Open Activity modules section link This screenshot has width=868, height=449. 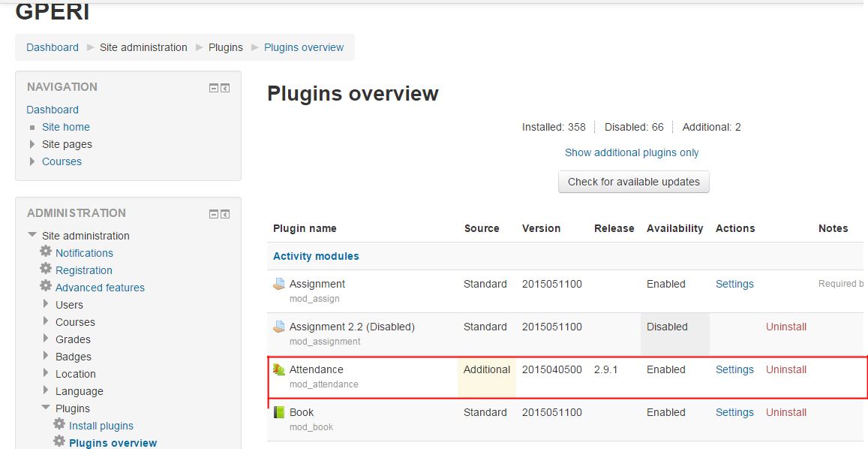click(x=316, y=256)
